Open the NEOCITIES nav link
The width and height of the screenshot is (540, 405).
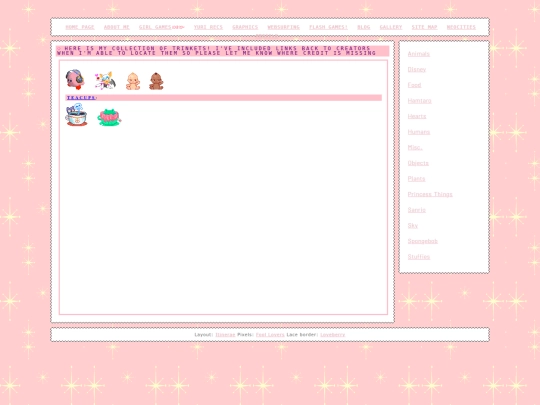tap(461, 27)
